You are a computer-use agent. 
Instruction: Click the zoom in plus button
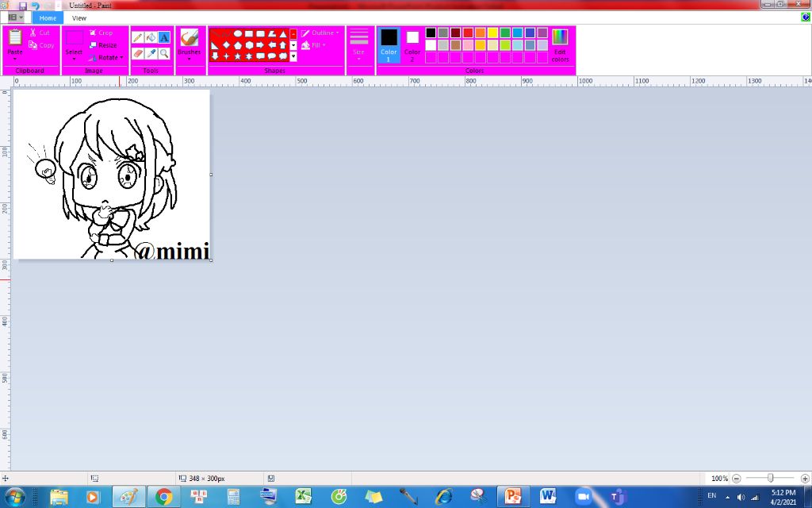805,479
